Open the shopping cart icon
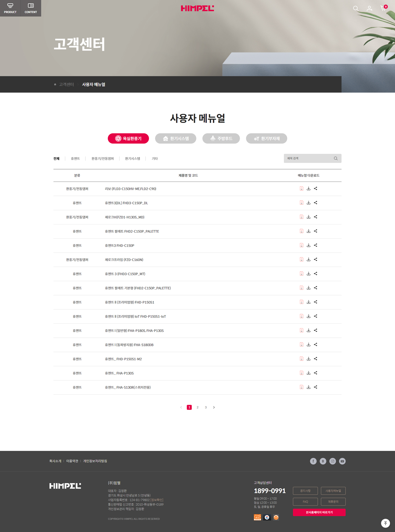The width and height of the screenshot is (395, 532). point(383,8)
